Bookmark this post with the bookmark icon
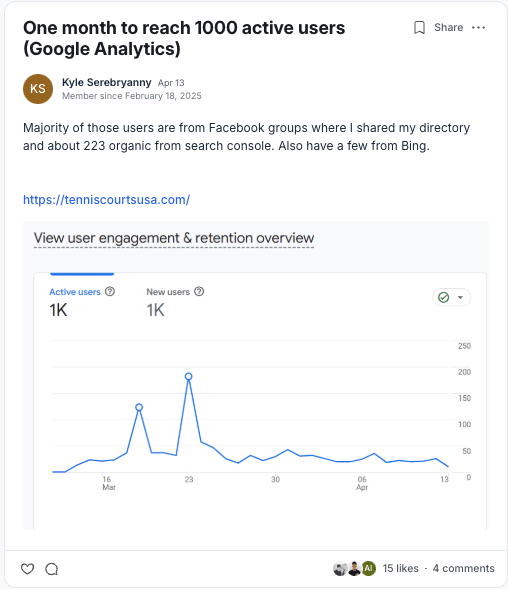Screen dimensions: 508x589 click(419, 27)
